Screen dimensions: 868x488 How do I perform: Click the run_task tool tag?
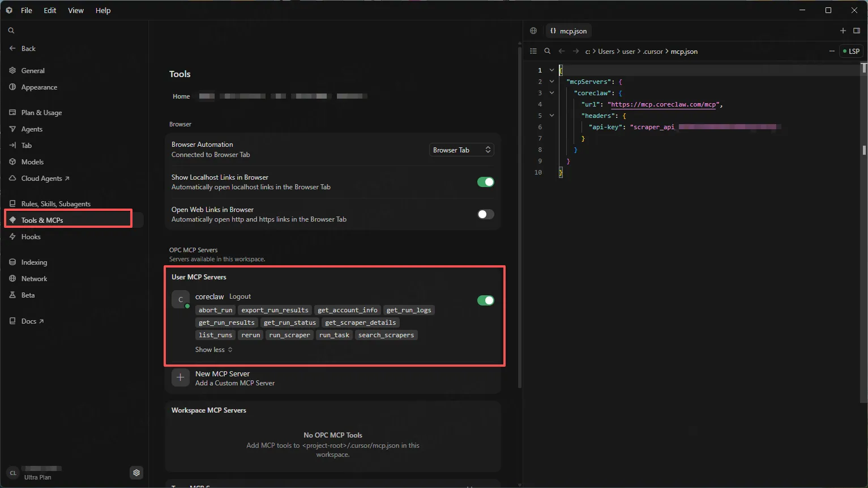click(334, 335)
